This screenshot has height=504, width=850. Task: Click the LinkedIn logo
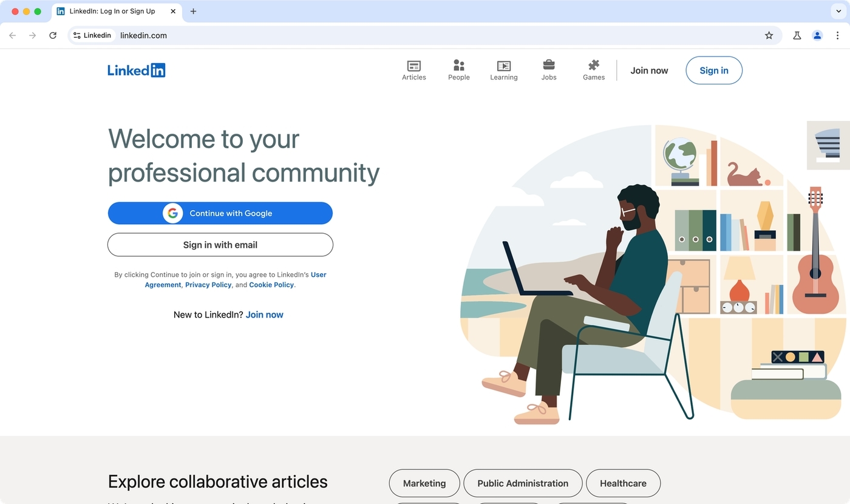tap(137, 70)
